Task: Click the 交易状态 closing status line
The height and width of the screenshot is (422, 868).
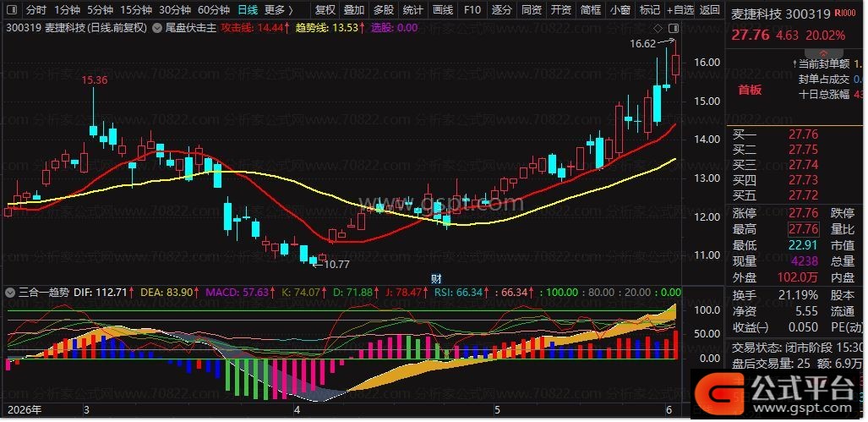Action: pyautogui.click(x=797, y=348)
